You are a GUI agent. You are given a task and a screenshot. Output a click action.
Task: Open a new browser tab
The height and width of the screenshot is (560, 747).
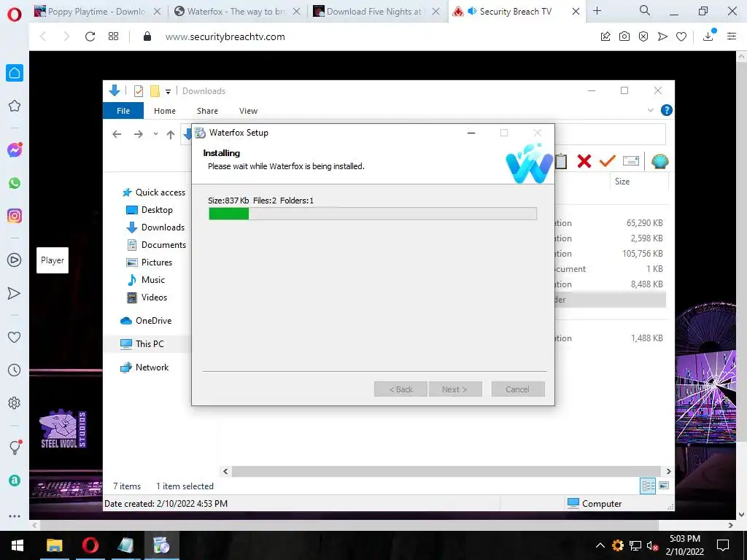coord(597,11)
